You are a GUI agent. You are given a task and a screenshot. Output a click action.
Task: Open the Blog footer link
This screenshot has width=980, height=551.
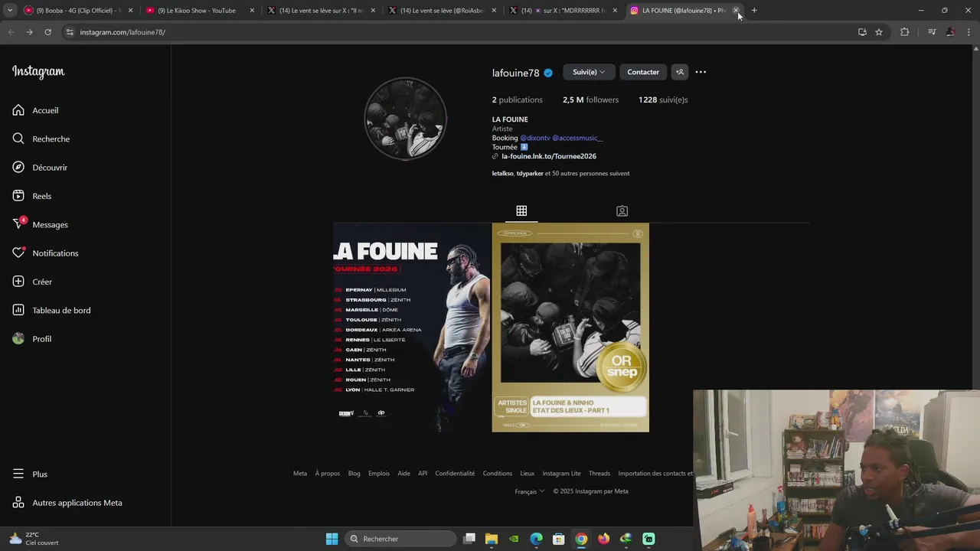354,474
